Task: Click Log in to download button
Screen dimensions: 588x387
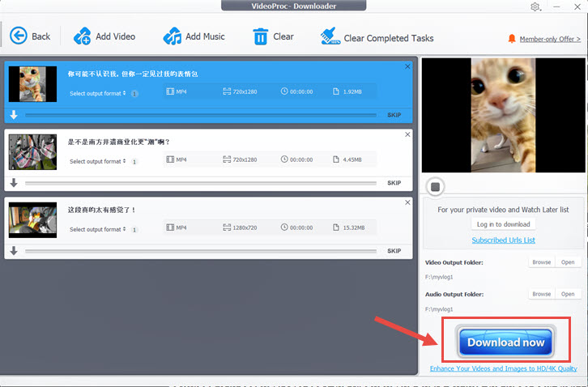Action: point(503,224)
